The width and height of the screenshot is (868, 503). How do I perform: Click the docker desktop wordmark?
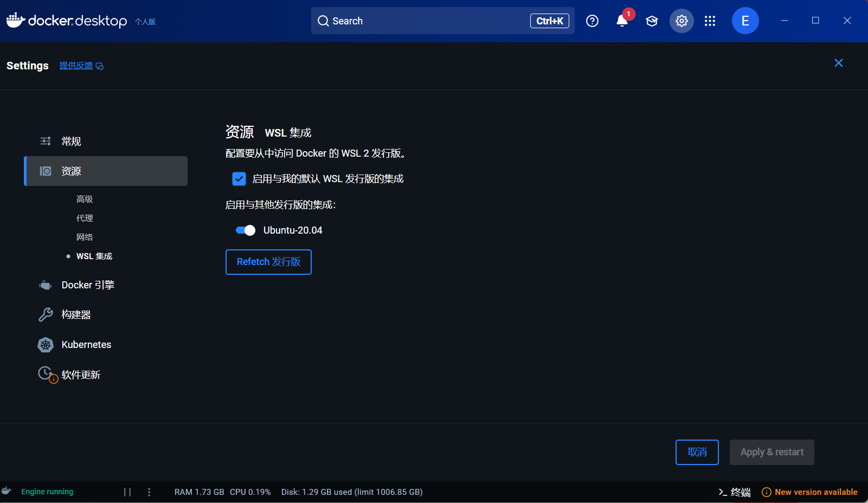point(78,21)
